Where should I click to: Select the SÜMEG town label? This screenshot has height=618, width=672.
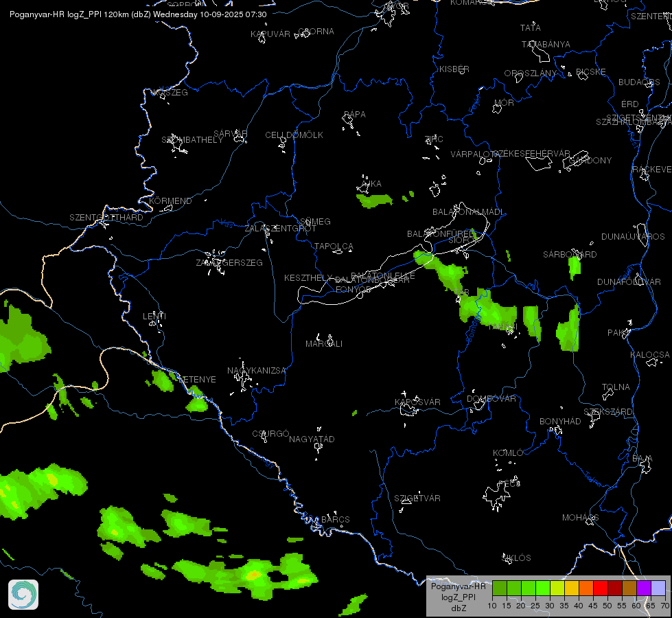[x=316, y=222]
